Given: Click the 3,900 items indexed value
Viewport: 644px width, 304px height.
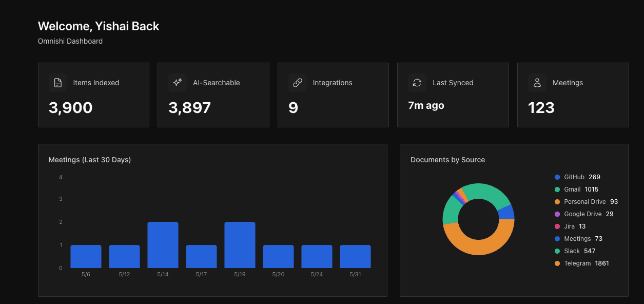Looking at the screenshot, I should tap(71, 108).
